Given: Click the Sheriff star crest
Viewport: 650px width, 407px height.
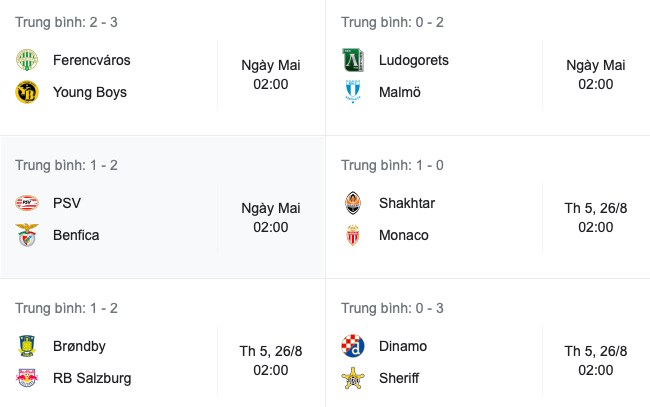Looking at the screenshot, I should (x=352, y=378).
